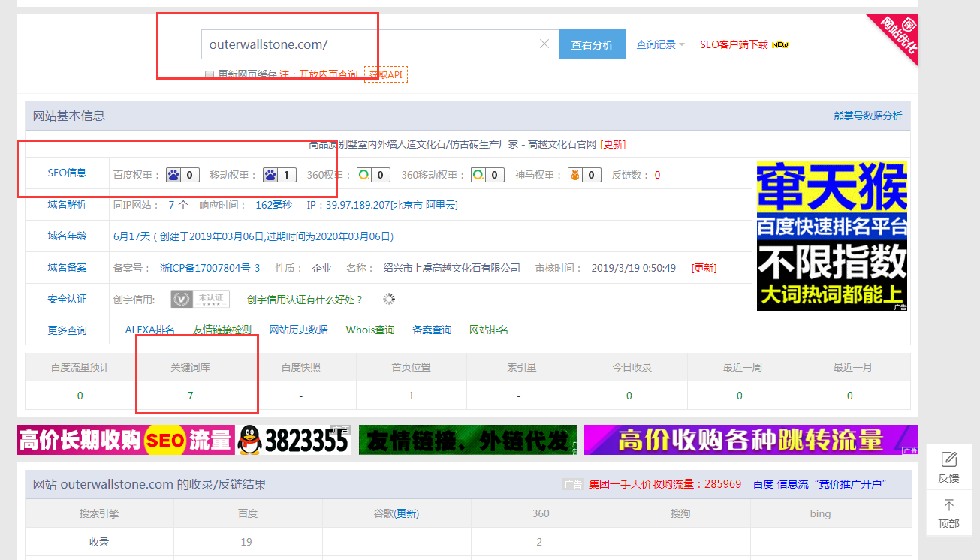Open the 集团一手天价收购流量 ad link

coord(665,484)
